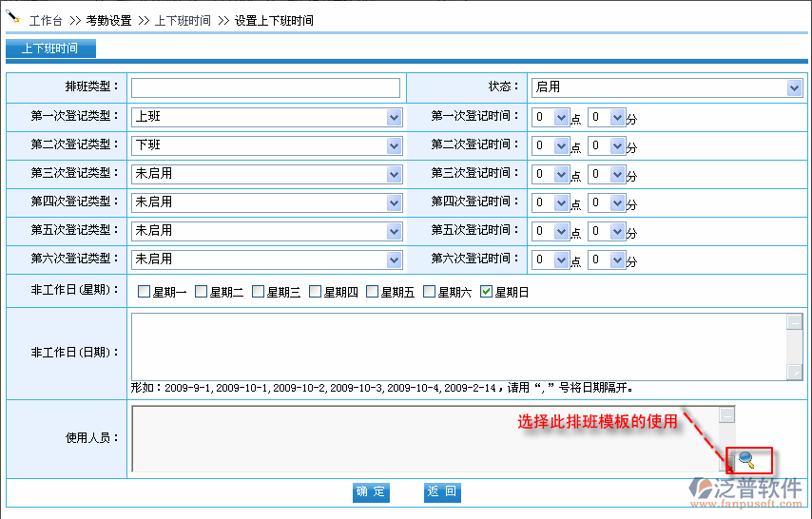
Task: Uncheck the 星期日 checkbox
Action: tap(487, 292)
